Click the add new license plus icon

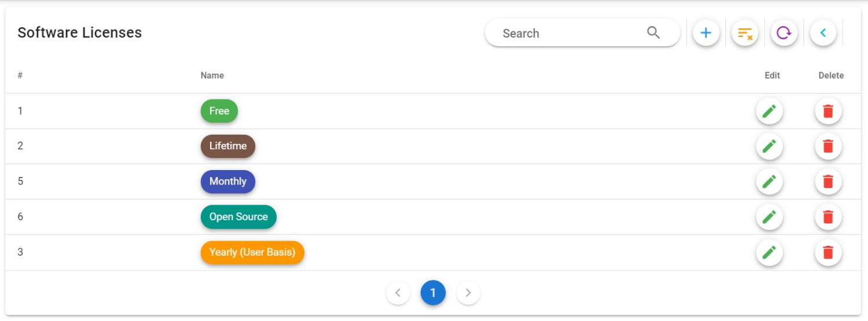pos(705,33)
